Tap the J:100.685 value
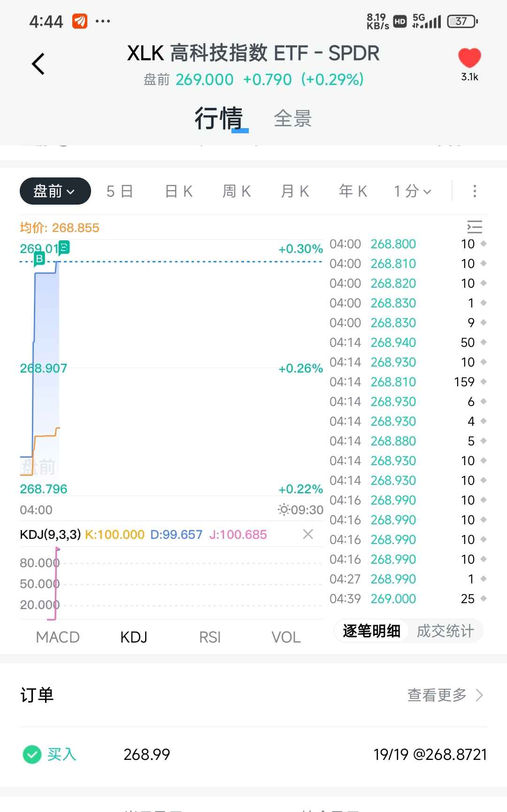Image resolution: width=507 pixels, height=812 pixels. click(238, 534)
